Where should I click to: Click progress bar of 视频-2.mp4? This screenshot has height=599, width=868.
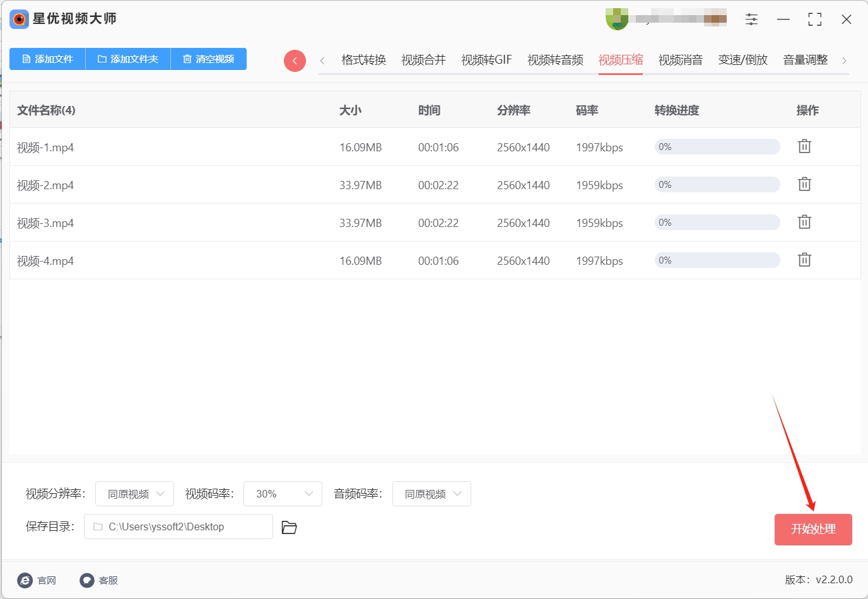(x=717, y=185)
